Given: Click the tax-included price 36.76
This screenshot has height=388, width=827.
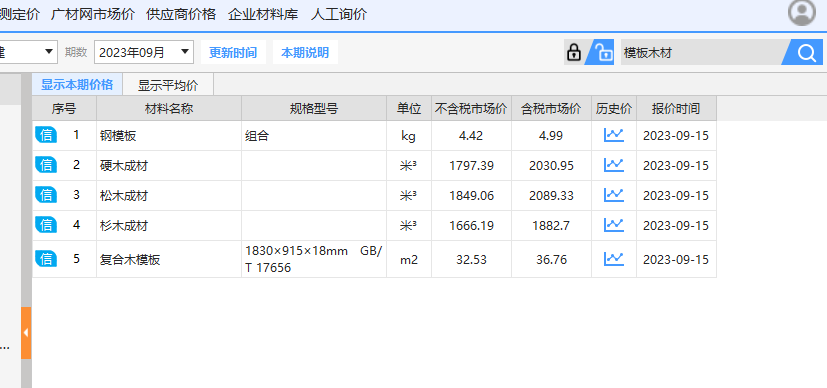Looking at the screenshot, I should [551, 259].
